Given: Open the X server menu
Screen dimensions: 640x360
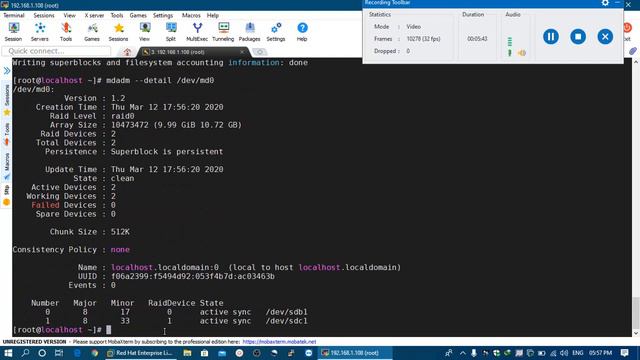Looking at the screenshot, I should (x=94, y=15).
